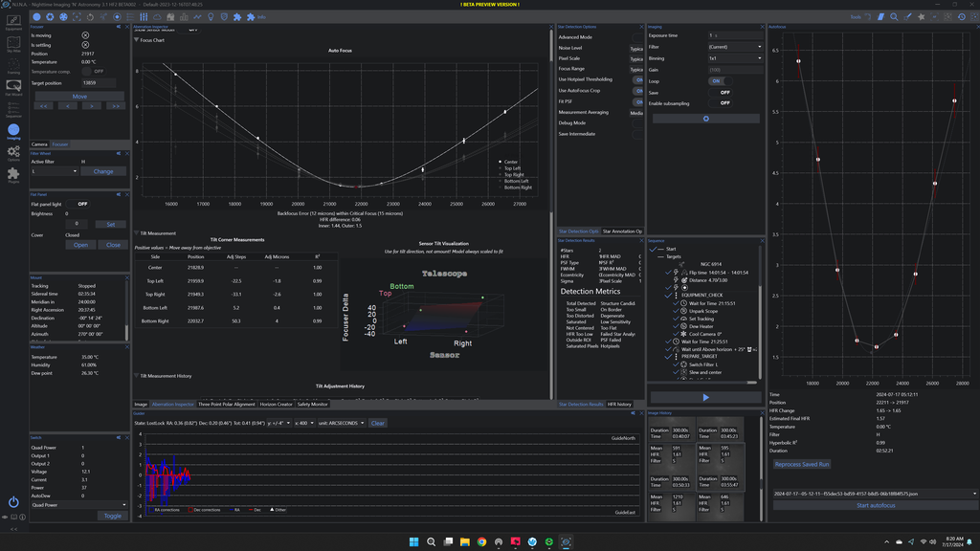Enable Advanced Mode in Star Detection Options

click(637, 37)
